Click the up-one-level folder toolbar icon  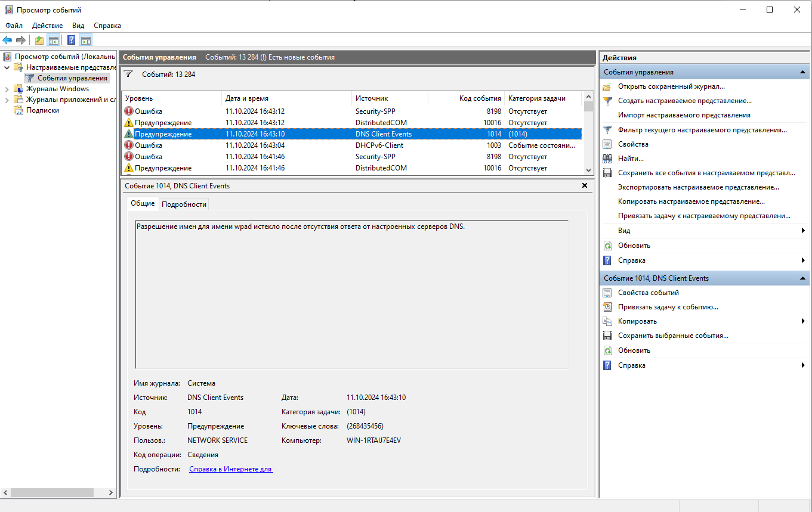click(39, 40)
